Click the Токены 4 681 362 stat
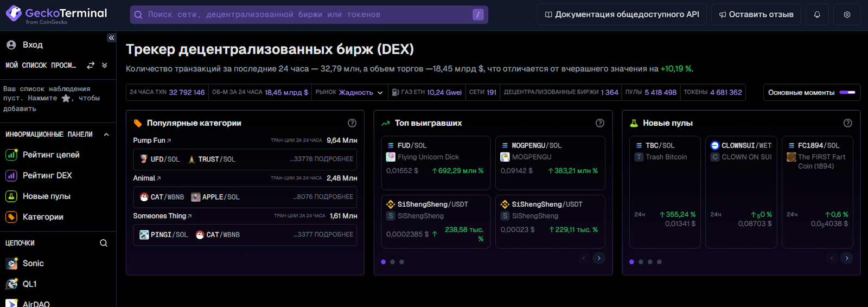 712,92
